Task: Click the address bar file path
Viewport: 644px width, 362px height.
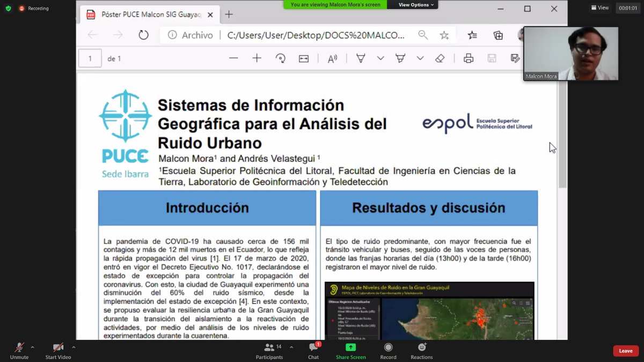Action: 316,35
